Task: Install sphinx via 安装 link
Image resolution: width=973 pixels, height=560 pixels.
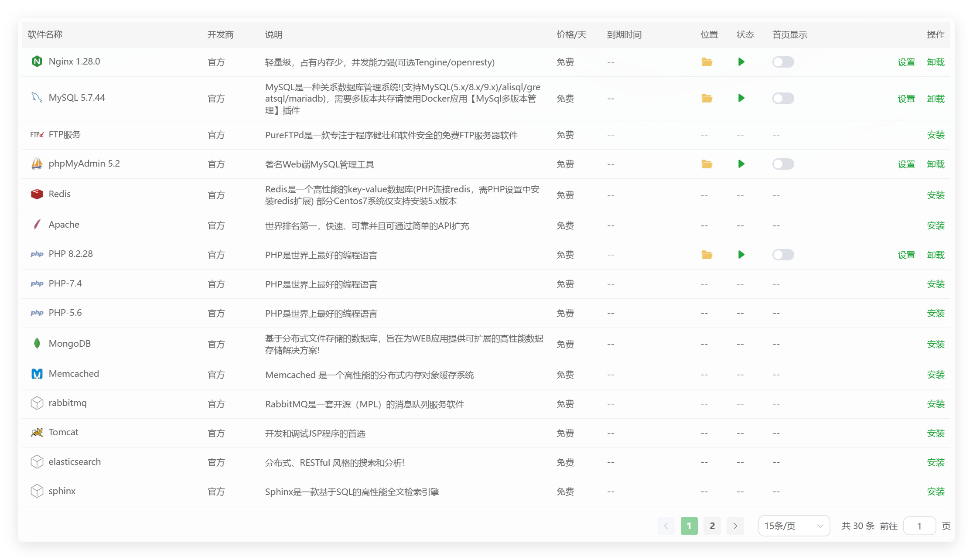Action: [x=935, y=492]
